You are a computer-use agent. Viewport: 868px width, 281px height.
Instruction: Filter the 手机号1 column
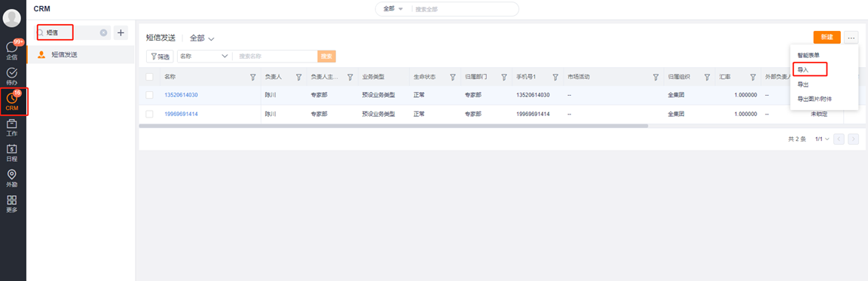(555, 77)
